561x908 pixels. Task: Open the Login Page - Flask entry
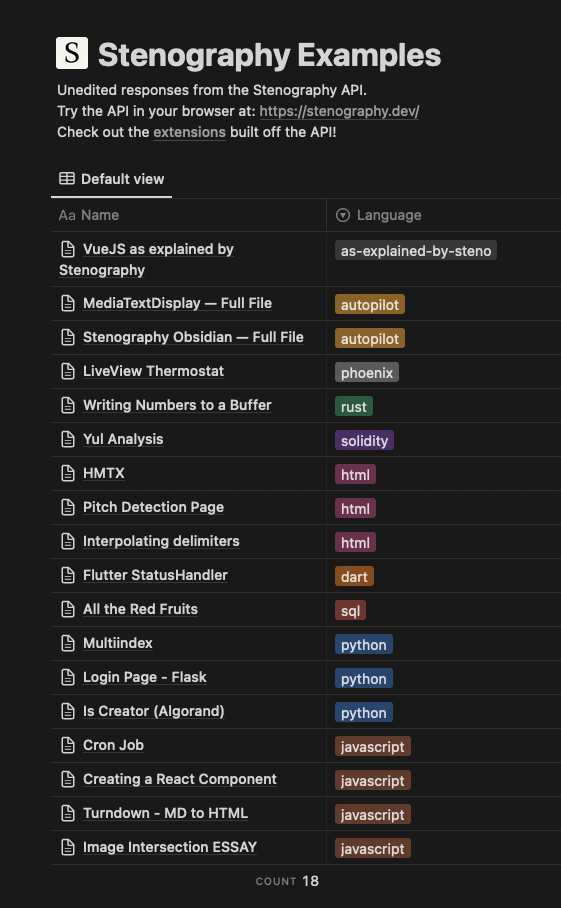(x=145, y=678)
